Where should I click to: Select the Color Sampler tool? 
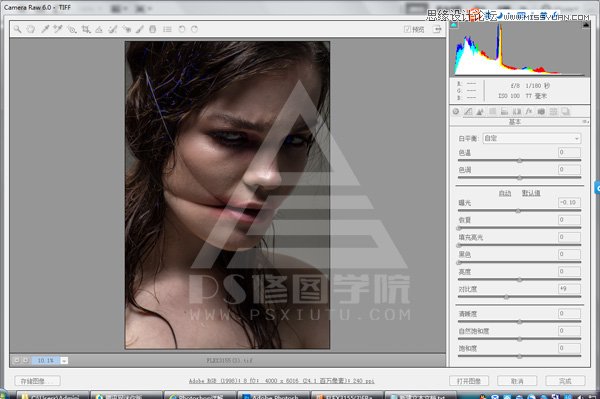click(x=58, y=29)
